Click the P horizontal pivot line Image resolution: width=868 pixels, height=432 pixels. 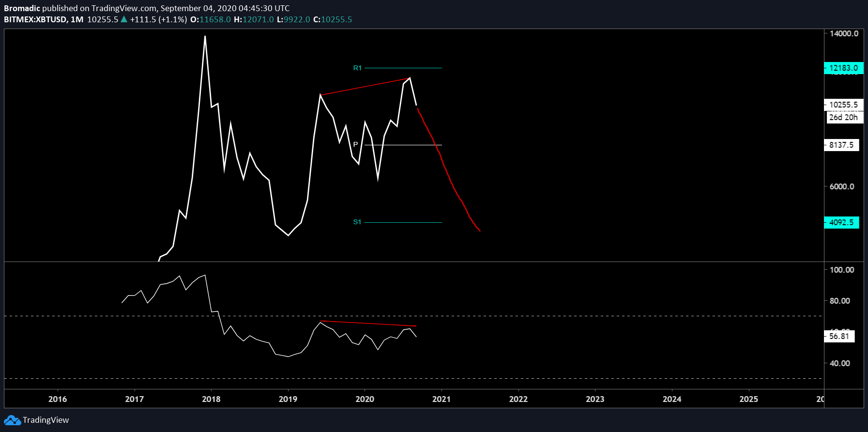(403, 145)
